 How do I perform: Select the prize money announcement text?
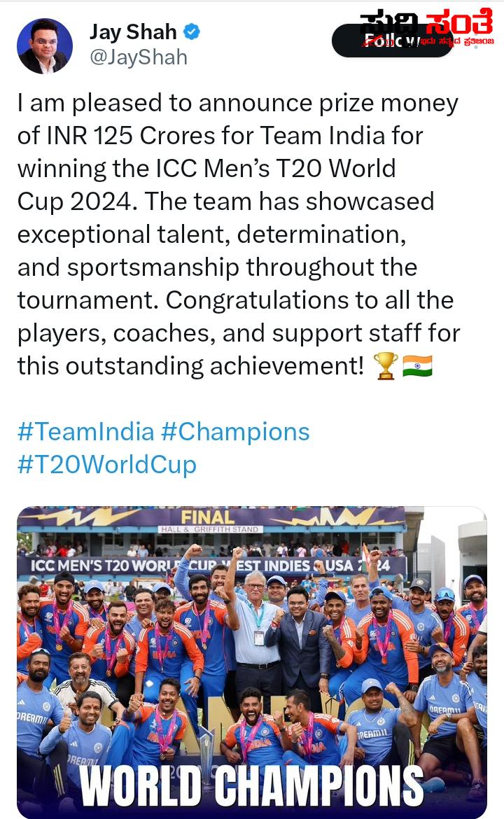[x=239, y=234]
